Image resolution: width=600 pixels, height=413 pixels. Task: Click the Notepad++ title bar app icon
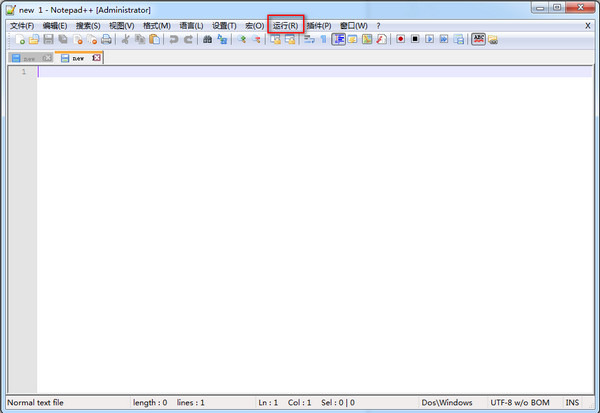click(x=11, y=10)
